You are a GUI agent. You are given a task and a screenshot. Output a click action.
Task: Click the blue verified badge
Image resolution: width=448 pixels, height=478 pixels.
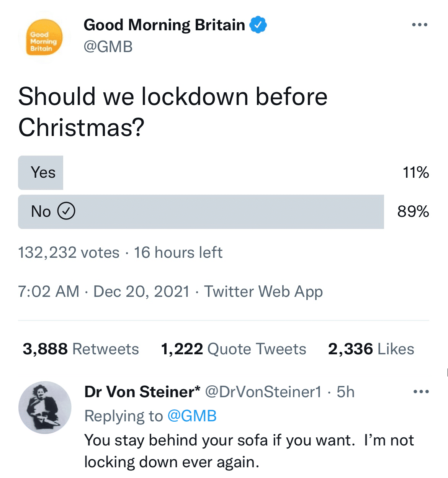point(258,25)
